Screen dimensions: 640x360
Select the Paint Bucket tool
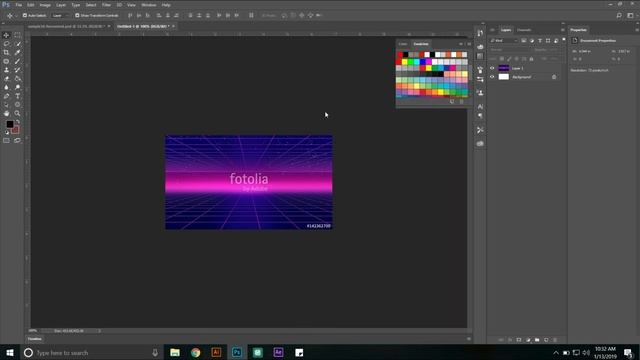point(18,79)
